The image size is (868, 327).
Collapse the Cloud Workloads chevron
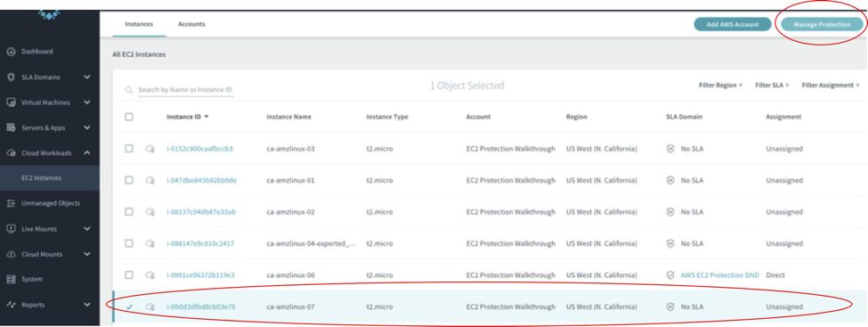87,153
